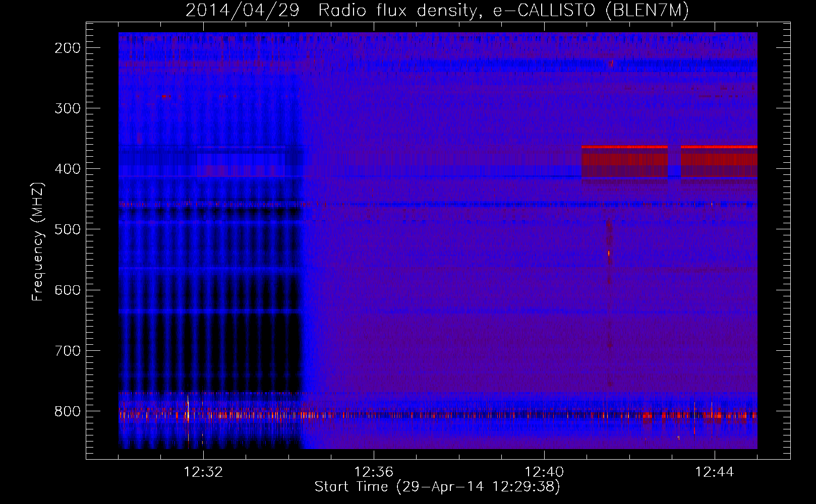
Task: Click the 300 frequency tick label
Action: pos(68,108)
